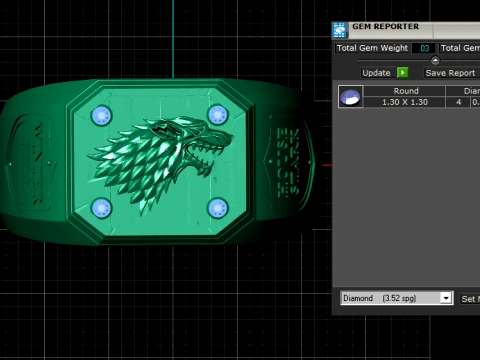The width and height of the screenshot is (480, 360).
Task: Click the dropdown arrow beside Diamond
Action: tap(446, 298)
